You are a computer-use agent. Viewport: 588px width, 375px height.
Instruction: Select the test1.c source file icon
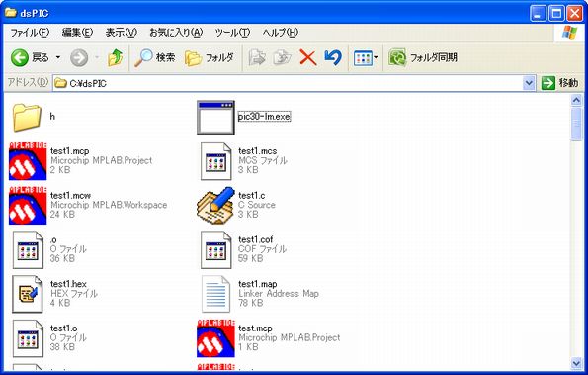(215, 206)
